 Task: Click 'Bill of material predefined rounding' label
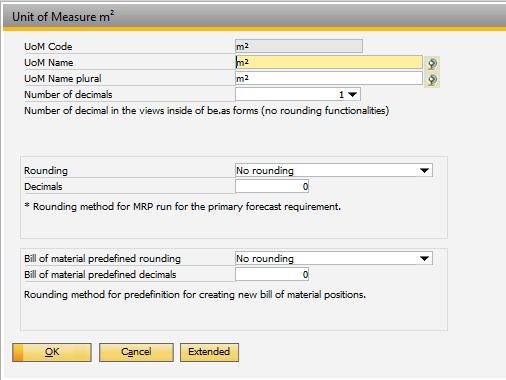click(x=102, y=259)
